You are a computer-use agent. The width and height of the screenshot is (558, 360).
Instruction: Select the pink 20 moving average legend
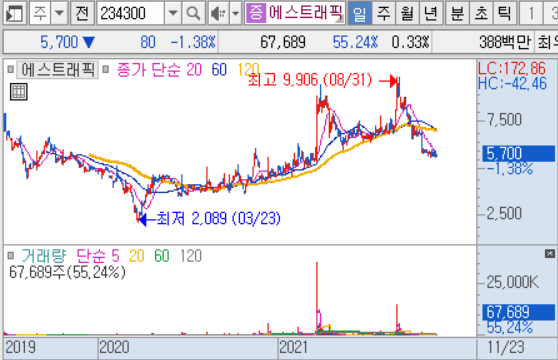click(x=194, y=69)
